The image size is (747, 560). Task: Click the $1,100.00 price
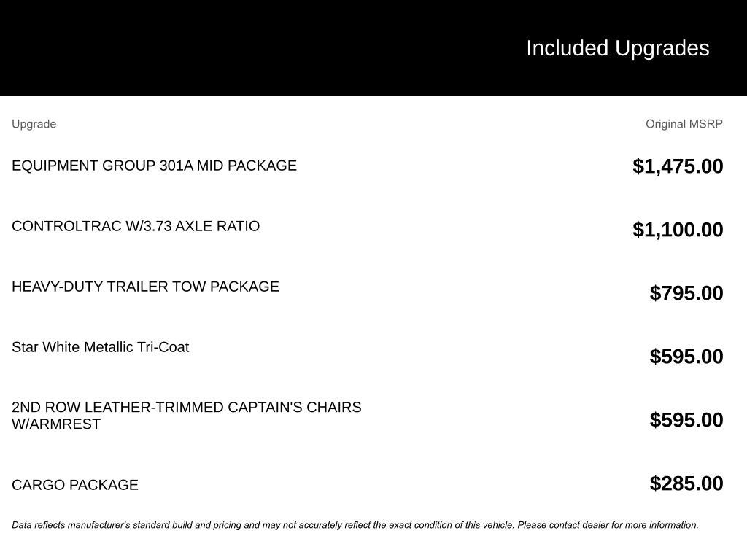(x=678, y=230)
